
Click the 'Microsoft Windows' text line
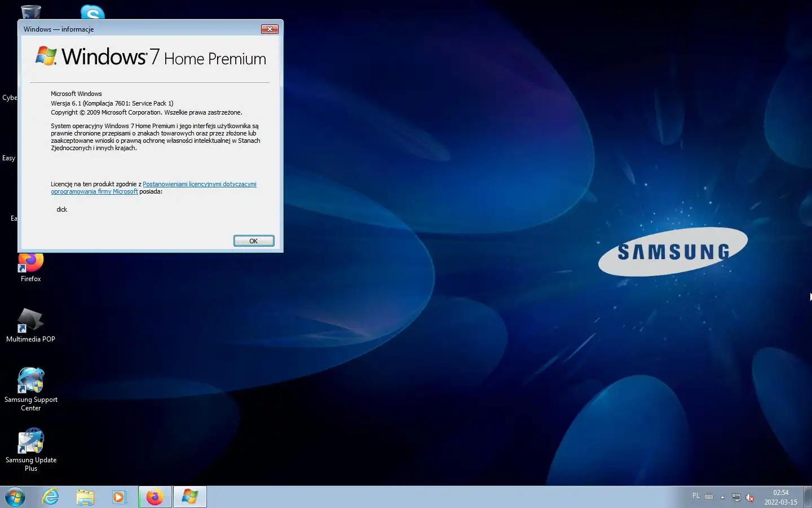[x=76, y=94]
